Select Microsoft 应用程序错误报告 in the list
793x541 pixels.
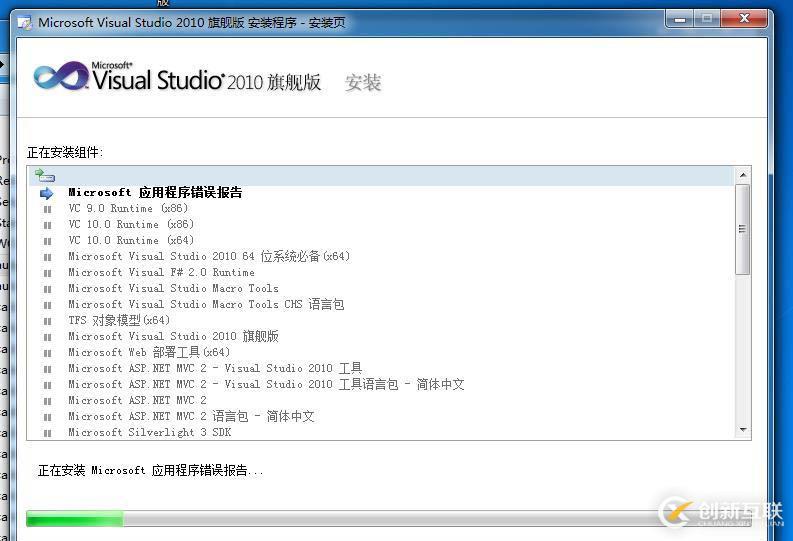(x=155, y=193)
